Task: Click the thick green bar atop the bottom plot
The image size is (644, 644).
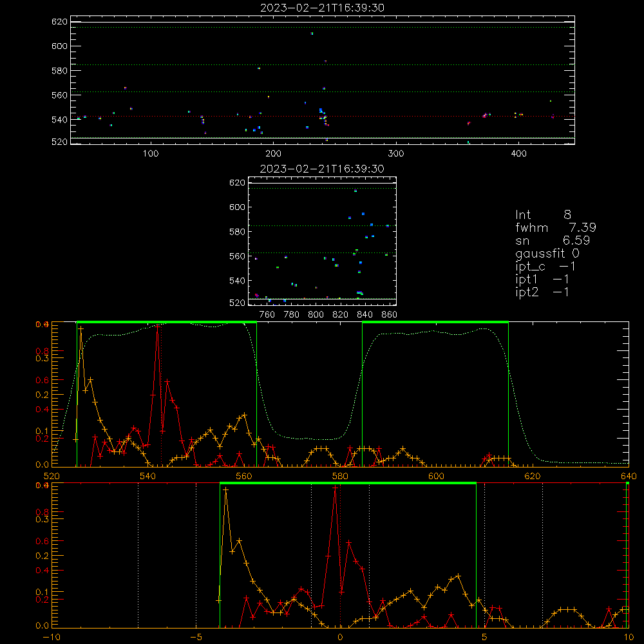Action: tap(348, 484)
